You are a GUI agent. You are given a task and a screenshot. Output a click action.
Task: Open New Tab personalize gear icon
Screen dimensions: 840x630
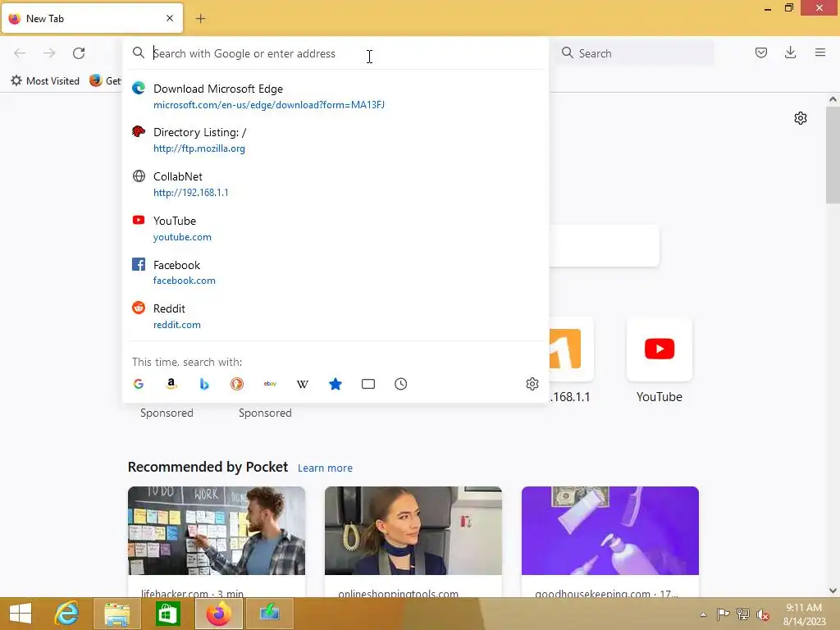(x=801, y=118)
